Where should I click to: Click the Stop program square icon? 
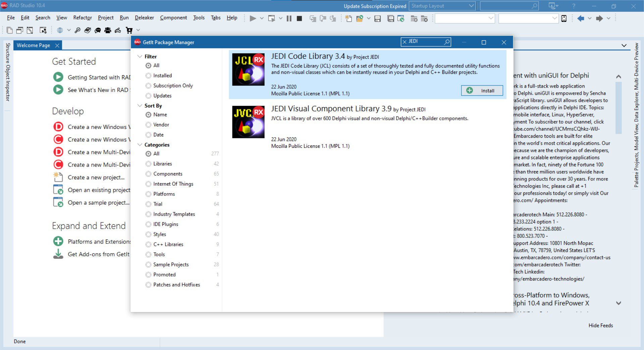click(x=300, y=18)
